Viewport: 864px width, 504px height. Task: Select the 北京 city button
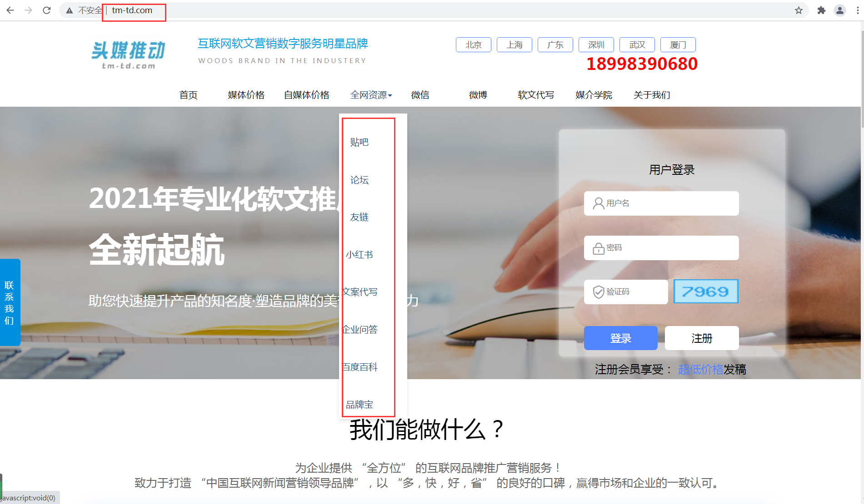[x=474, y=44]
